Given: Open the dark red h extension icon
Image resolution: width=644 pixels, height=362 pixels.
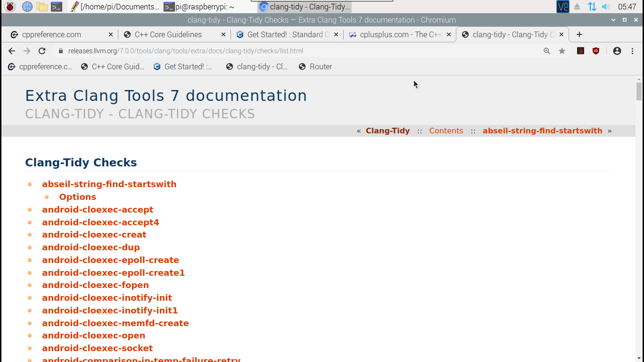Looking at the screenshot, I should click(581, 51).
